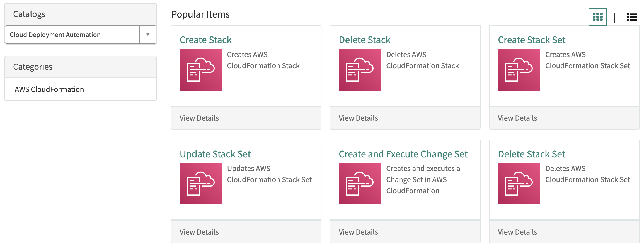Click the Update Stack Set CloudFormation icon

click(x=200, y=184)
